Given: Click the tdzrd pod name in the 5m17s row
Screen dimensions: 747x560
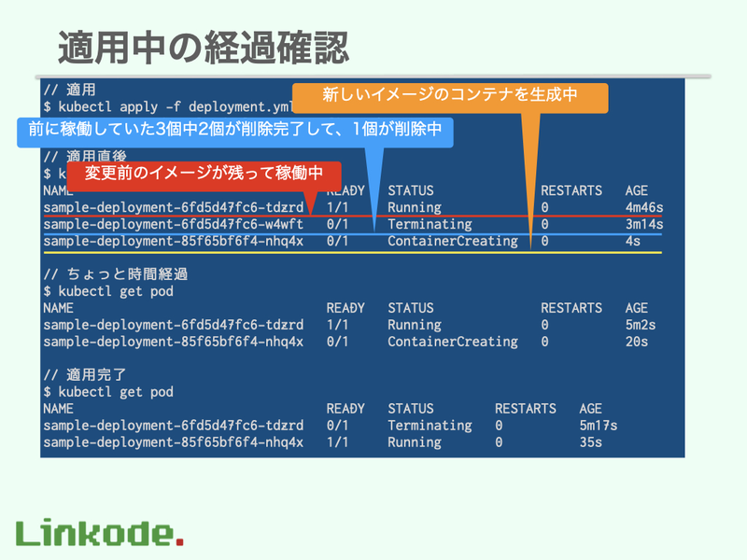Looking at the screenshot, I should pyautogui.click(x=174, y=426).
